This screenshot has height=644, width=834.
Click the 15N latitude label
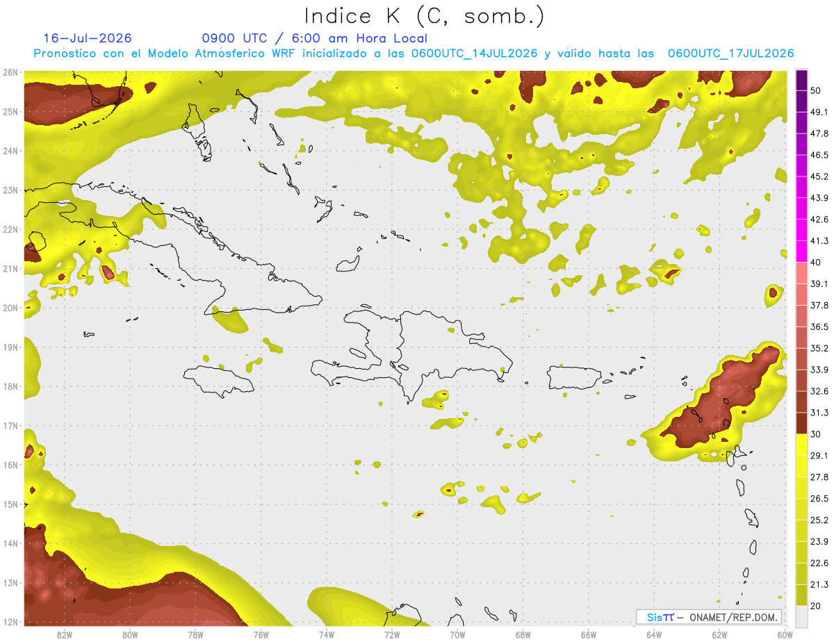[10, 504]
